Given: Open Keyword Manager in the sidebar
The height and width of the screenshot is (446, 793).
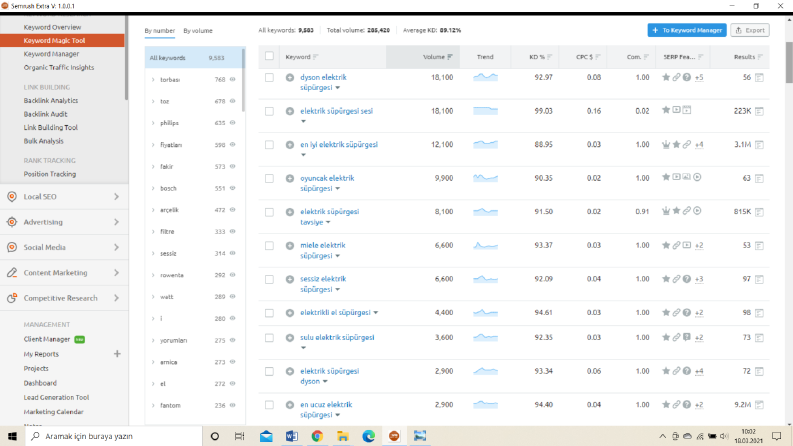Looking at the screenshot, I should (51, 54).
